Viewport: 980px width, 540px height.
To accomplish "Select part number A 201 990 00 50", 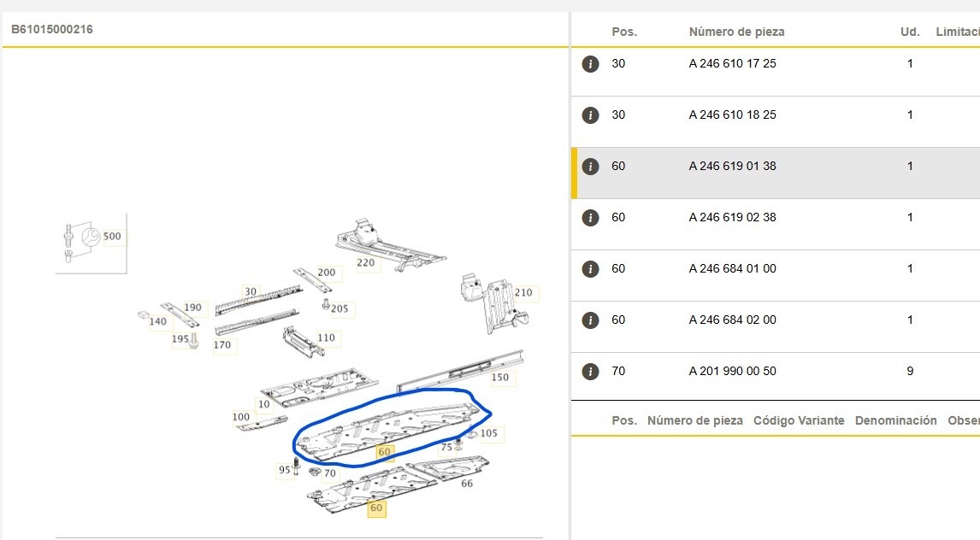I will click(732, 372).
